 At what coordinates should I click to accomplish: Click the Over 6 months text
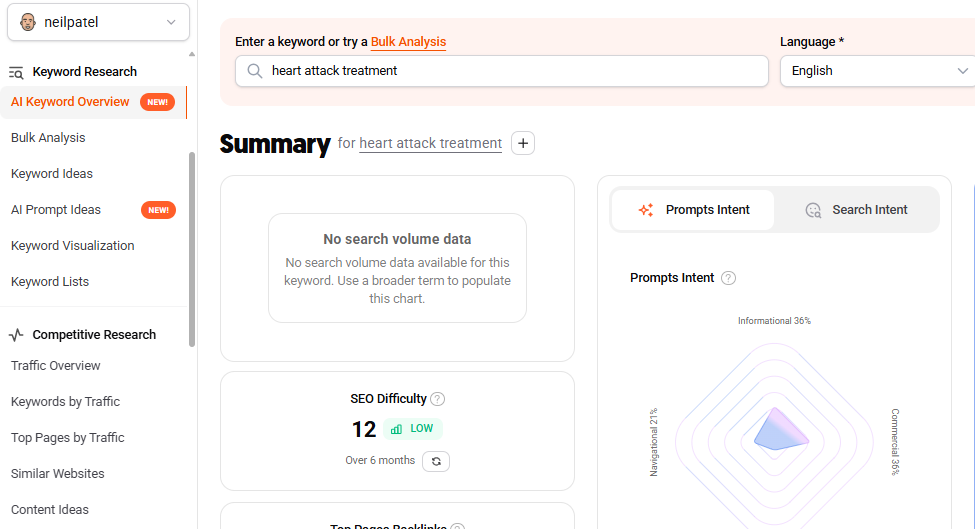(380, 461)
